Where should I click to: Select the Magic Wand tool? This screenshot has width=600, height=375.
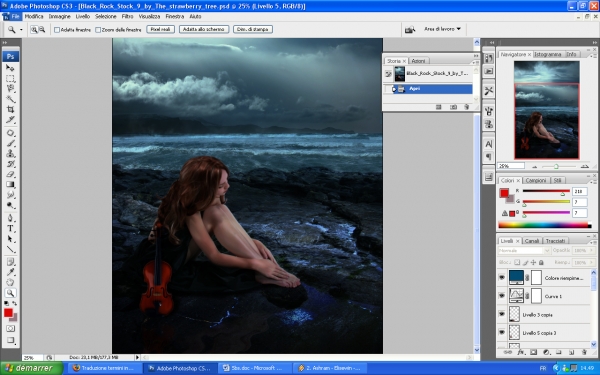click(x=10, y=99)
